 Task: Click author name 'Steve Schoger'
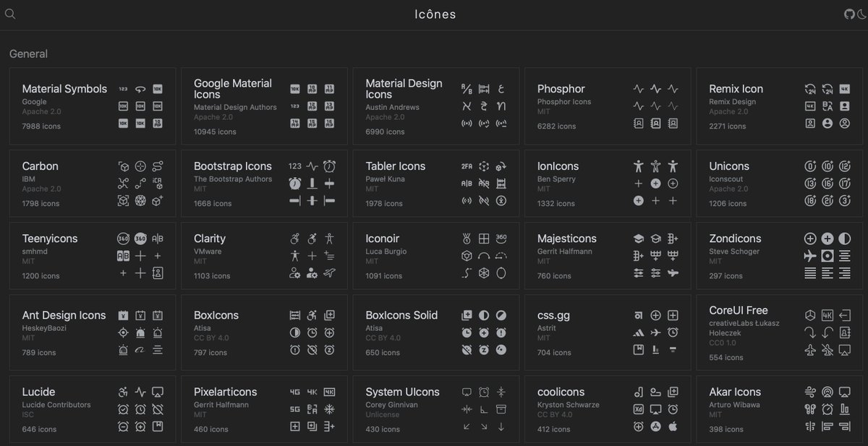(x=734, y=252)
